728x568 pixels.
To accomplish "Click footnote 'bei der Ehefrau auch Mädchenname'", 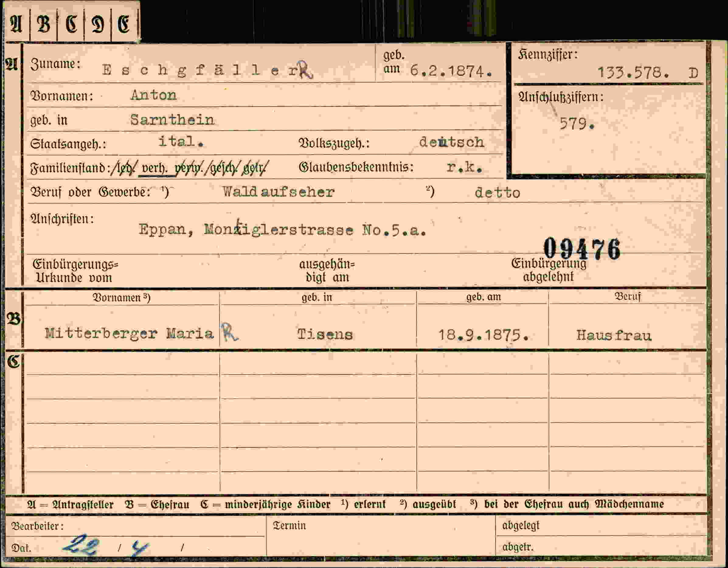I will tap(574, 504).
